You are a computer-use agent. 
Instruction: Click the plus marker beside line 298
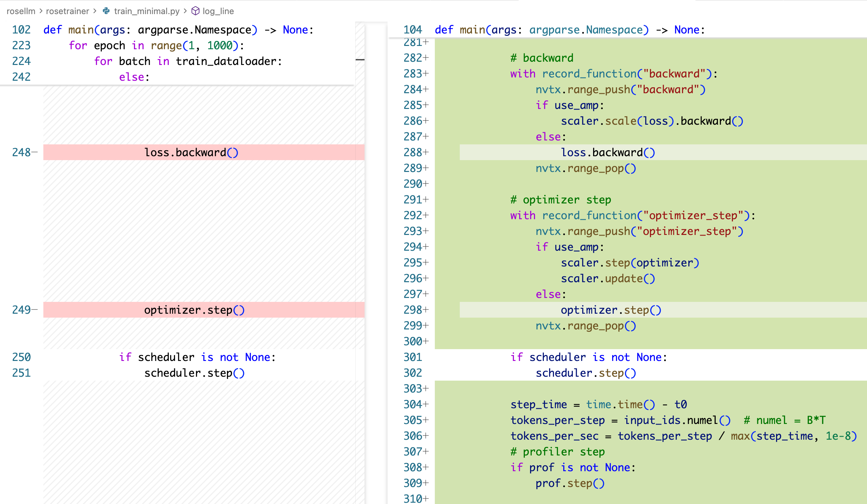426,310
